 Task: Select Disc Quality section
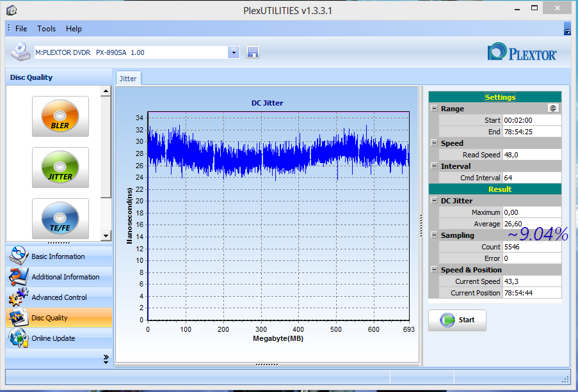coord(59,318)
